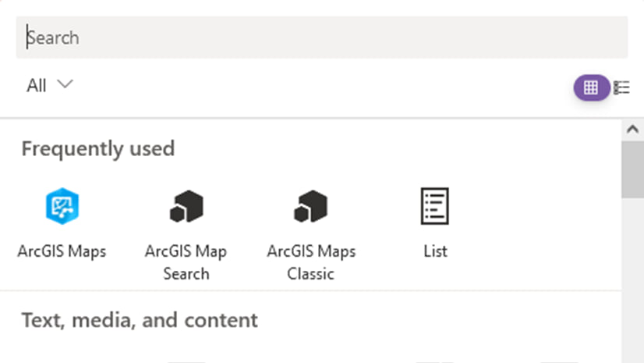Click the scrollbar track below the thumb
The image size is (644, 363).
click(x=632, y=273)
